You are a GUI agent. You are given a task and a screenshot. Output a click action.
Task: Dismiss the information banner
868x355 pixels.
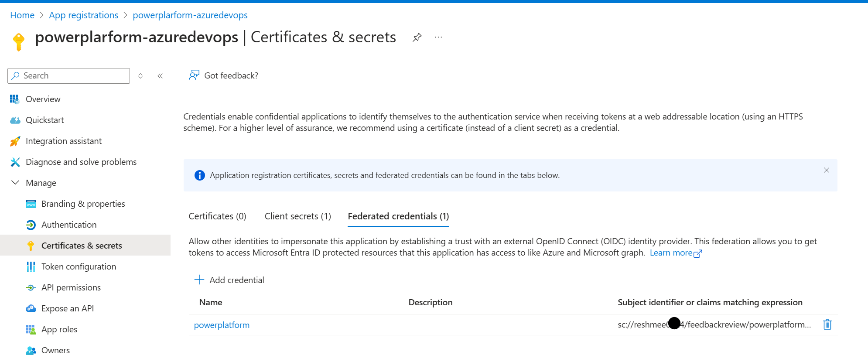(x=826, y=170)
